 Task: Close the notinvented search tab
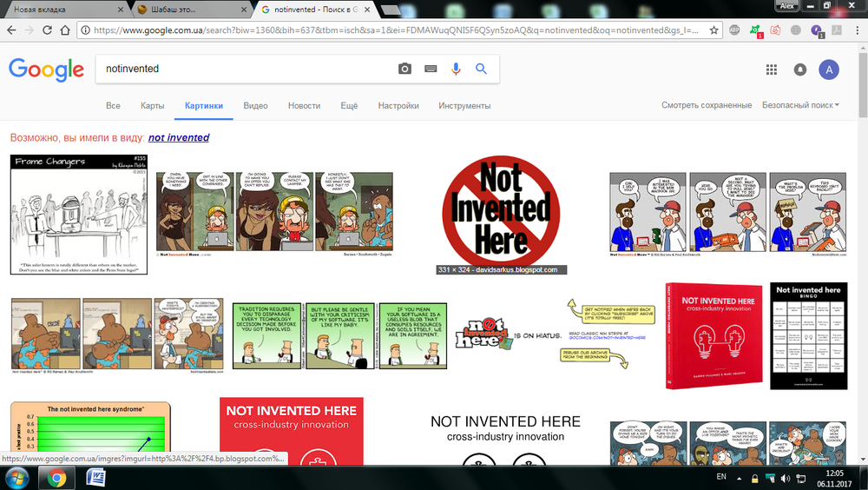(367, 10)
